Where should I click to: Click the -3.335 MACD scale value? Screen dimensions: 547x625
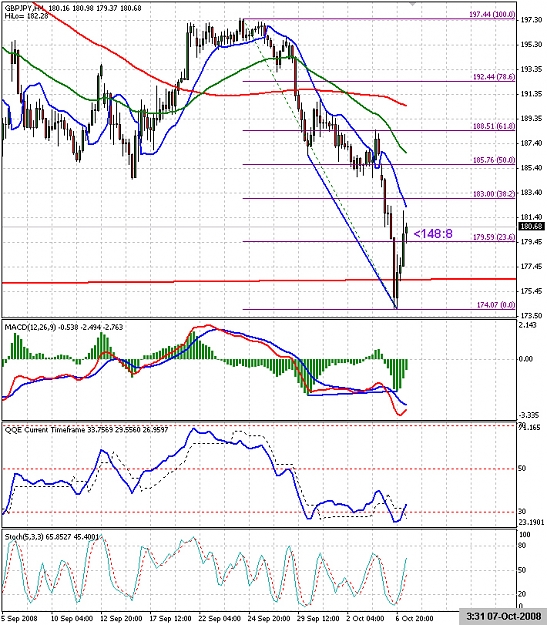click(528, 415)
